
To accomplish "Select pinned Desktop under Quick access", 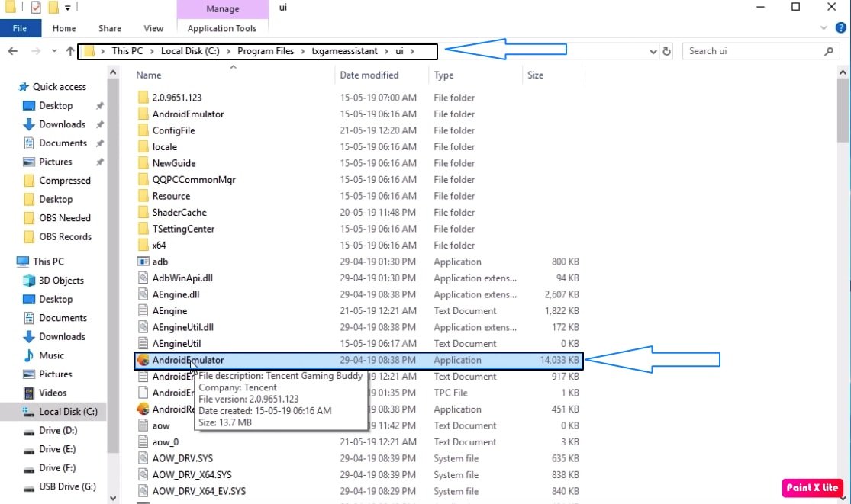I will pos(56,106).
